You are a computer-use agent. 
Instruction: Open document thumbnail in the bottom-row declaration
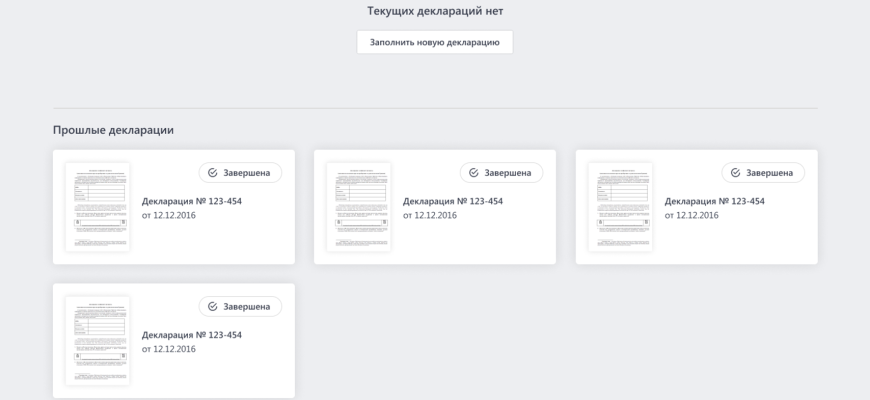(x=97, y=341)
